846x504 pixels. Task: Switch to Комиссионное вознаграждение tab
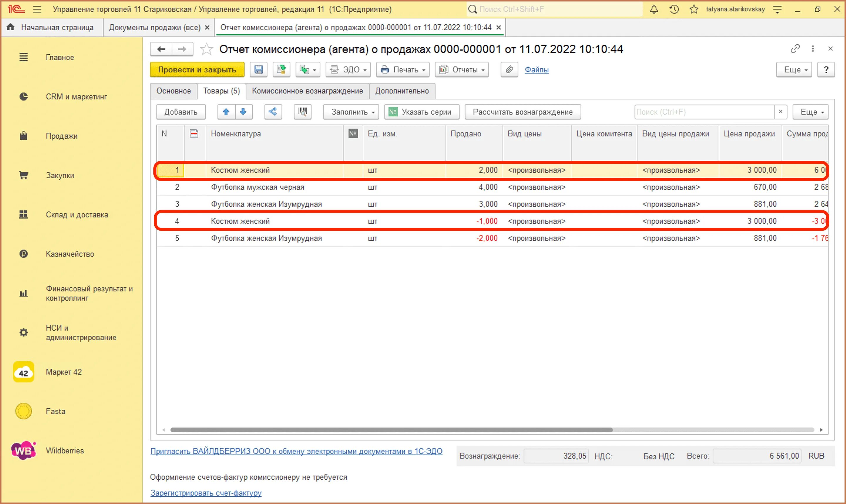point(307,91)
